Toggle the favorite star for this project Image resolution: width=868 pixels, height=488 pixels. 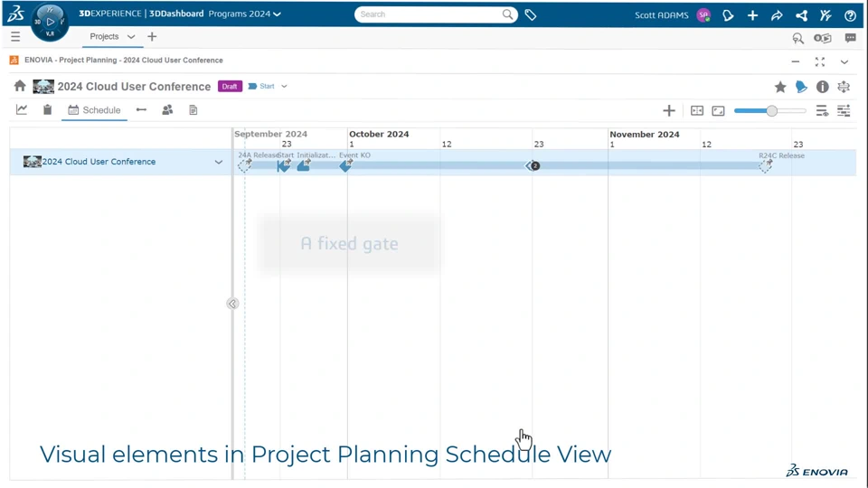pos(780,87)
